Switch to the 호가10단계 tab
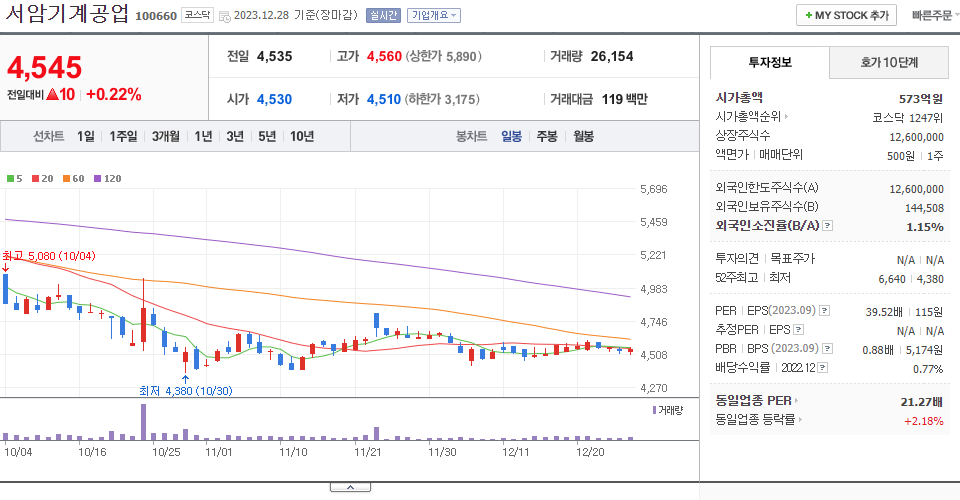 889,62
